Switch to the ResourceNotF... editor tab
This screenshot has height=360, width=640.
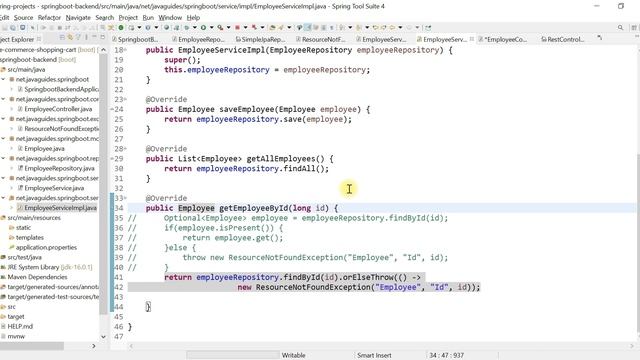click(321, 39)
